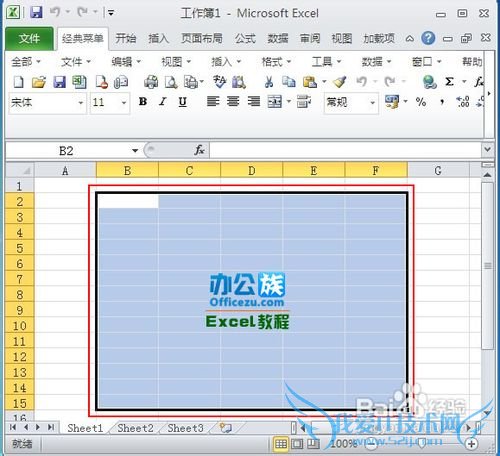Open Print Preview icon
Image resolution: width=500 pixels, height=456 pixels.
click(x=171, y=82)
